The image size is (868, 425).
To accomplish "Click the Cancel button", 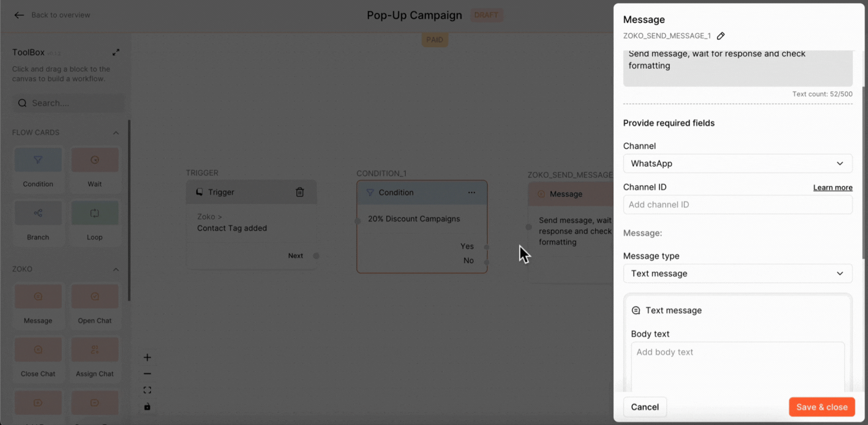I will 645,407.
